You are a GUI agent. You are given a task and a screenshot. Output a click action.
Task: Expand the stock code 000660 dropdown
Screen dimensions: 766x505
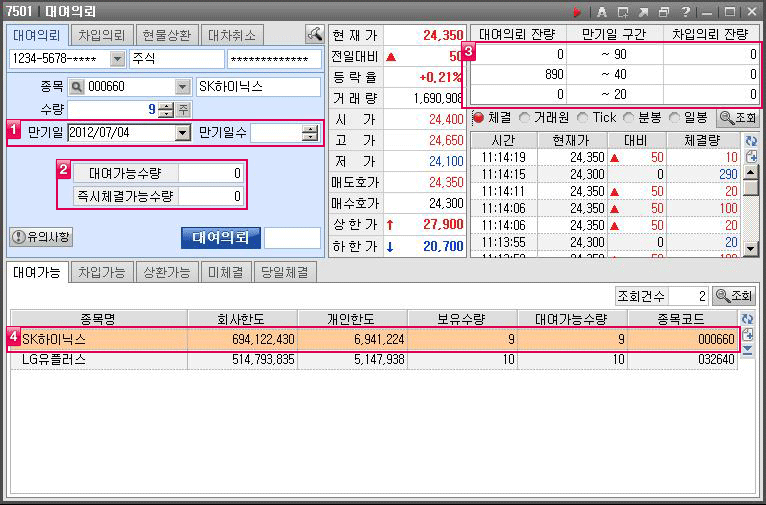(182, 87)
